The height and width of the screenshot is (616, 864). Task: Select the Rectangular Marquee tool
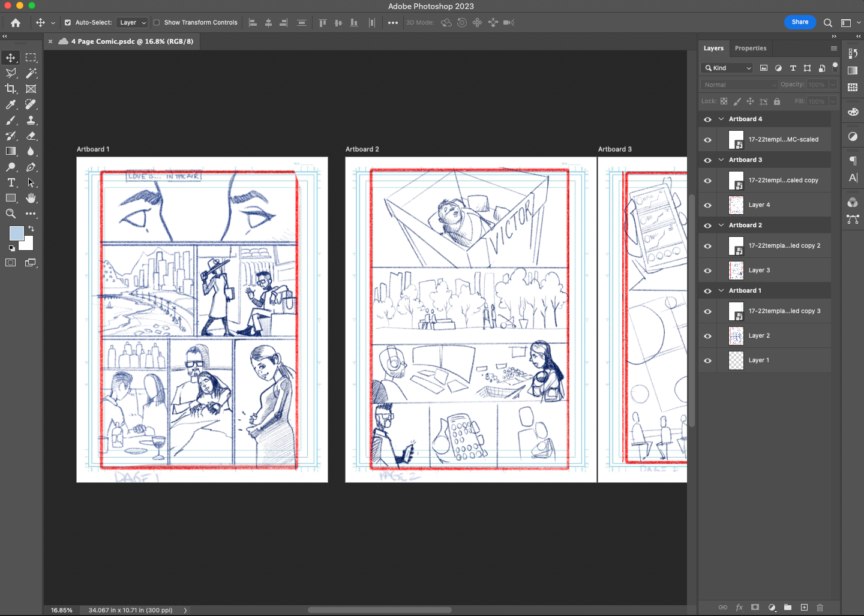pyautogui.click(x=31, y=58)
